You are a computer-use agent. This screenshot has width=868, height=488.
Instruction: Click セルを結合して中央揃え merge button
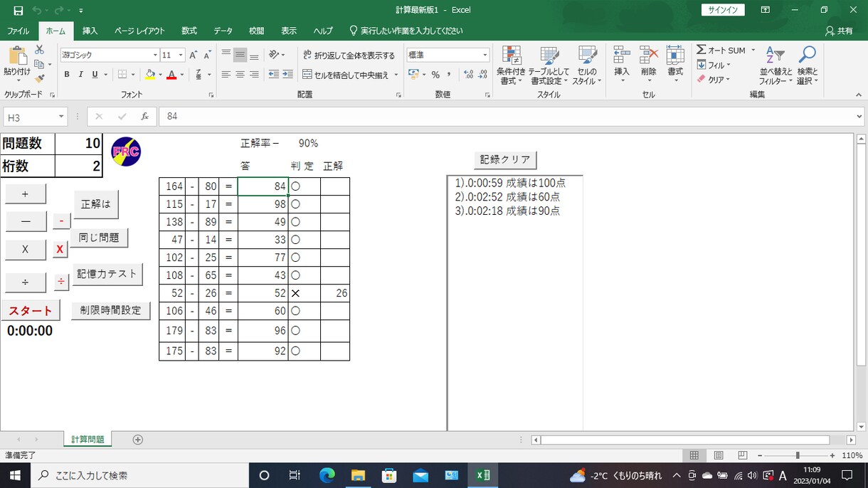(x=346, y=75)
